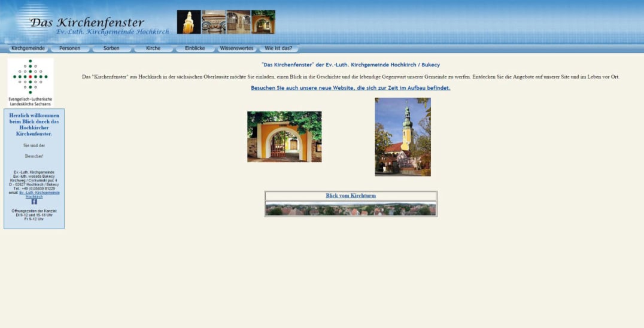
Task: Open the village panorama strip image
Action: tap(351, 208)
